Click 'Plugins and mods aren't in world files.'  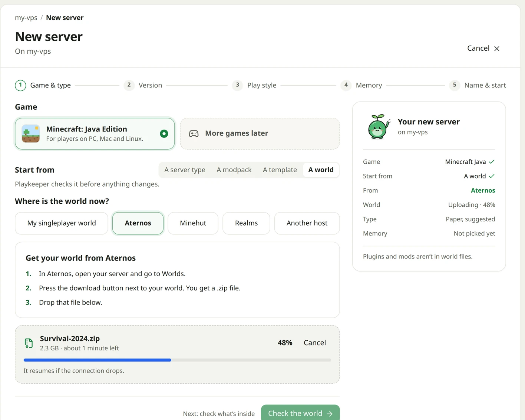418,257
